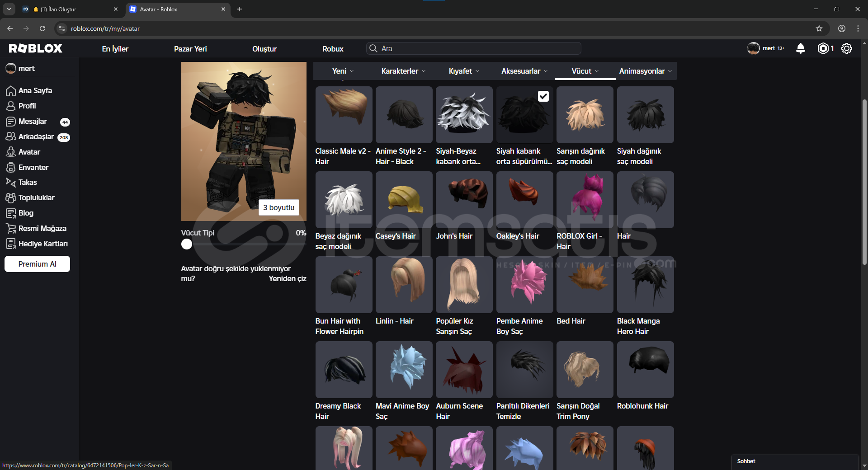Go back to previous page
Screen dimensions: 868x470
[10, 28]
